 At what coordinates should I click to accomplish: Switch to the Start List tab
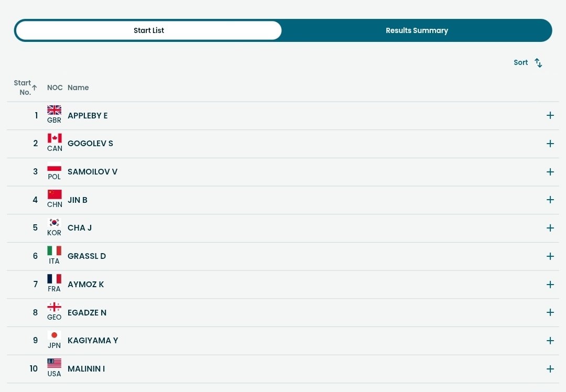click(x=149, y=30)
